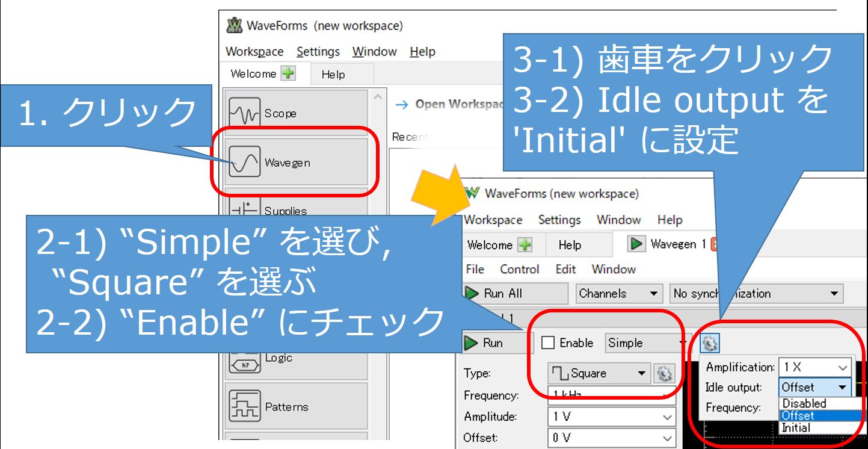Click green plus icon in back Welcome tab
The image size is (868, 449).
point(289,74)
